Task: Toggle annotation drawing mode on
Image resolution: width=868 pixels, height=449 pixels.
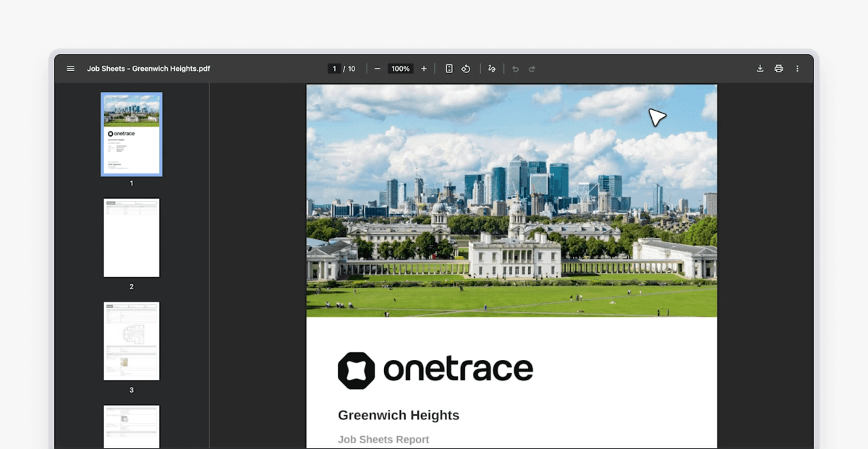Action: [x=491, y=68]
